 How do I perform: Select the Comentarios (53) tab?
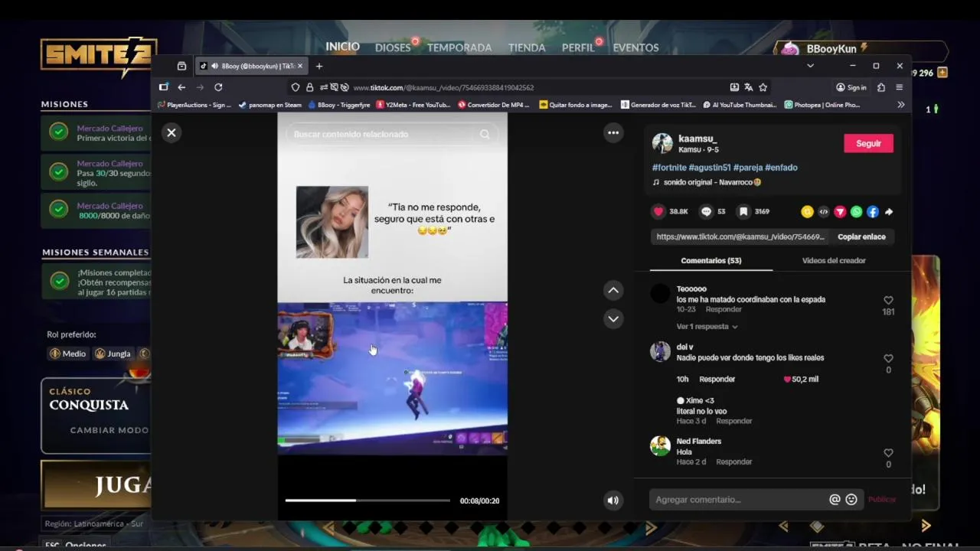[711, 260]
